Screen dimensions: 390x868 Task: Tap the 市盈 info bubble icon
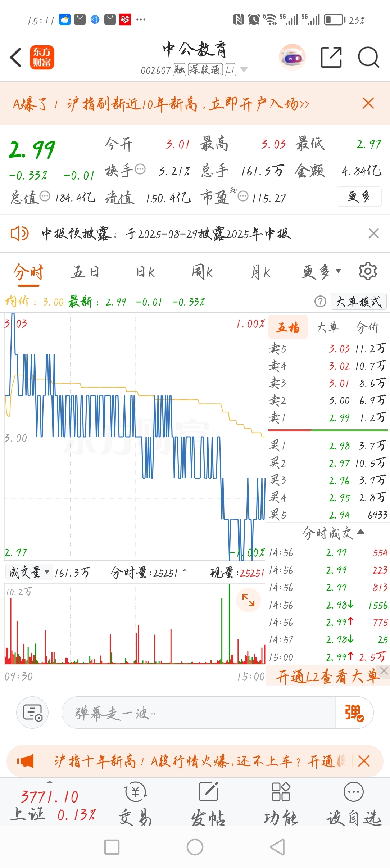pos(243,196)
